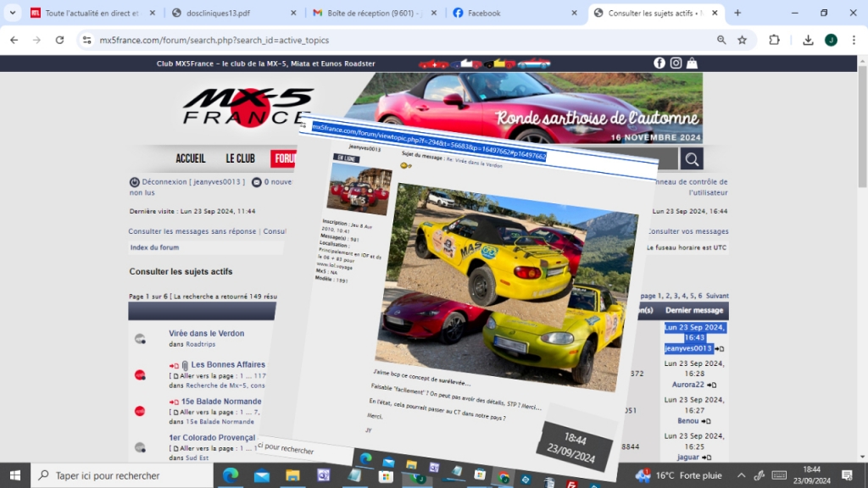Open the Instagram icon in site header

(676, 63)
